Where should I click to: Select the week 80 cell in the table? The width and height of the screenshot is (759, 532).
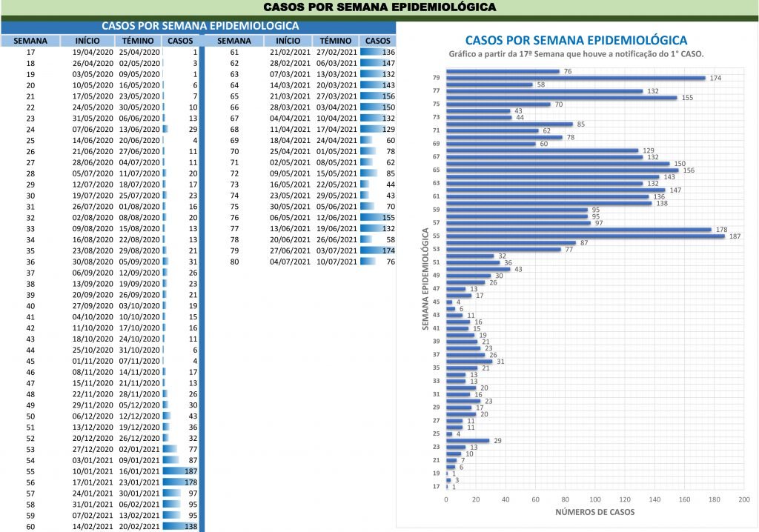234,261
